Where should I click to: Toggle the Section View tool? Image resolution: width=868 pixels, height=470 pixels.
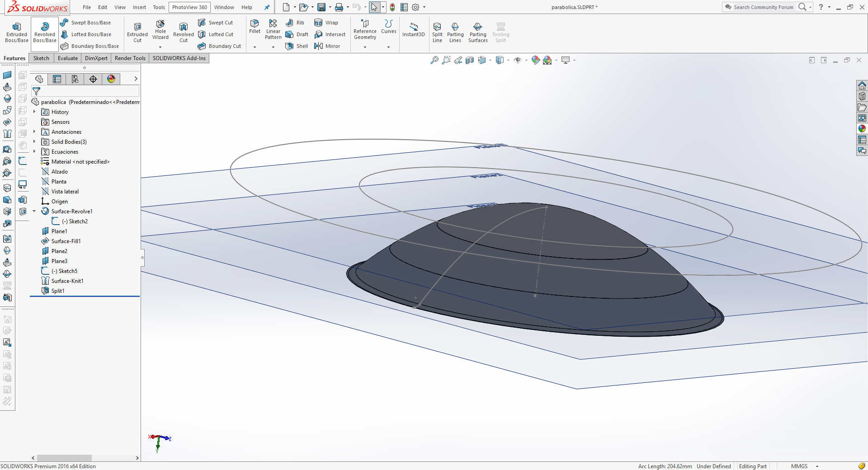click(470, 60)
